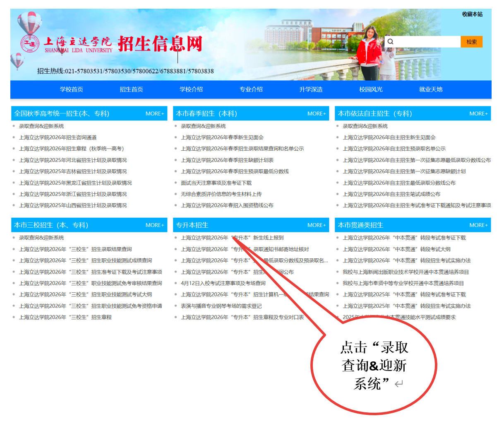Open 2026年招生章程（秋季统一高考）link

pos(72,149)
